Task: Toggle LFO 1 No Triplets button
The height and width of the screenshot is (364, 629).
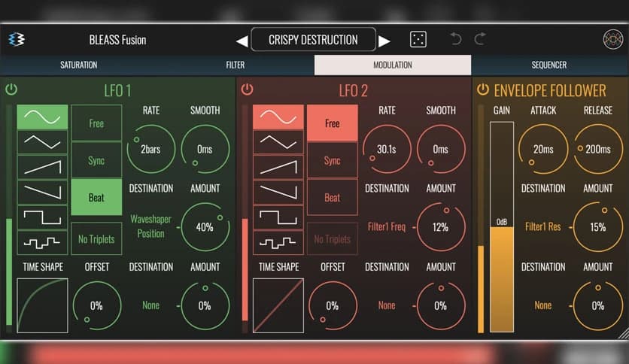Action: pyautogui.click(x=96, y=239)
